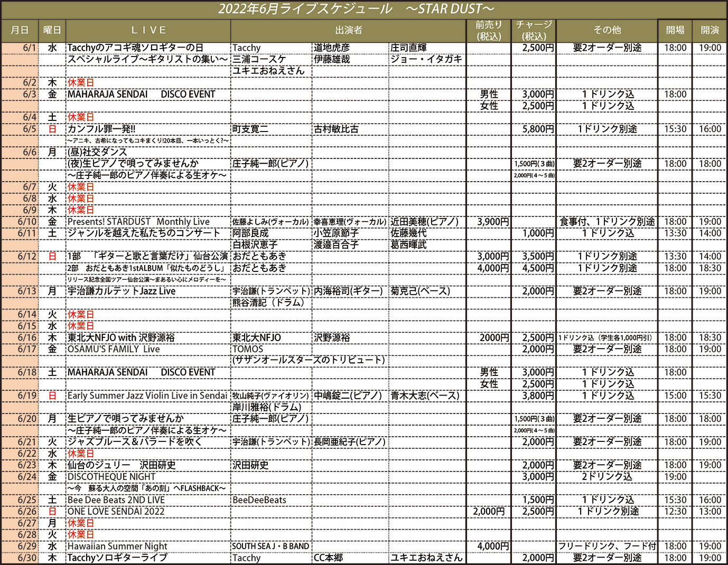This screenshot has width=728, height=565.
Task: Click "Tacchyソロギターライブ" event
Action: tap(117, 558)
